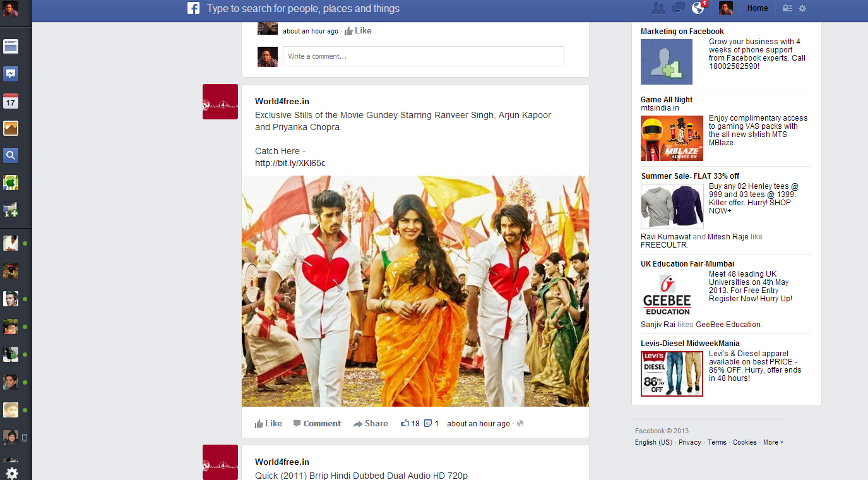This screenshot has height=480, width=868.
Task: Open World4free.in avatar on Gundey post
Action: [220, 102]
